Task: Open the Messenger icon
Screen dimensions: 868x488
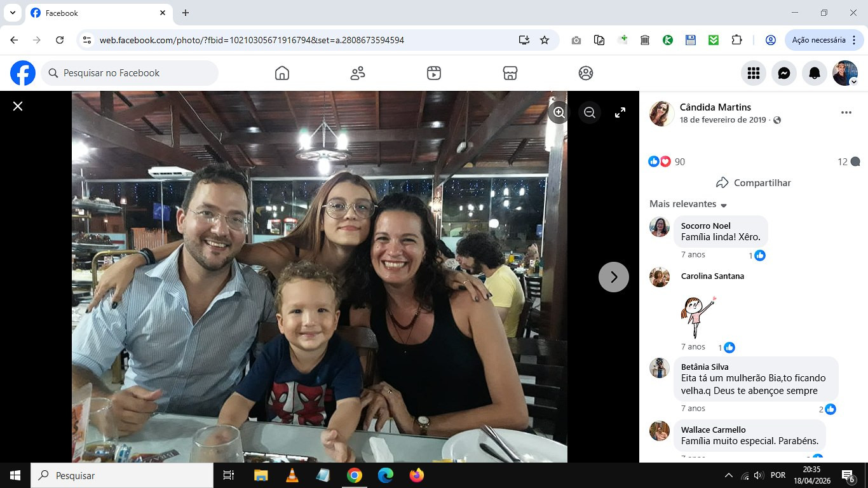Action: 784,73
